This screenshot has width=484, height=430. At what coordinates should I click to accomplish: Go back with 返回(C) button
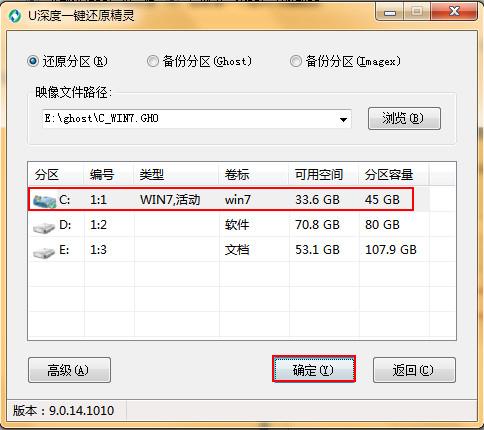(x=414, y=370)
